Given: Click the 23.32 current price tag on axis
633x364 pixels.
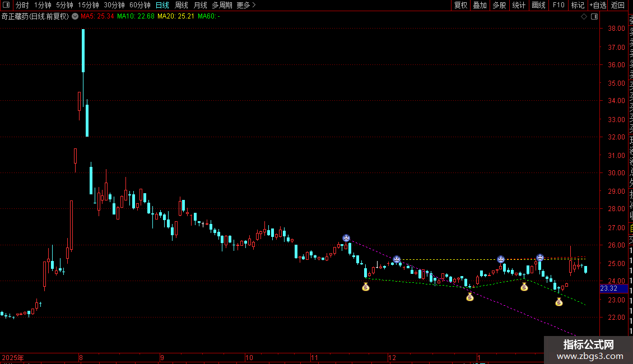Looking at the screenshot, I should tap(613, 288).
